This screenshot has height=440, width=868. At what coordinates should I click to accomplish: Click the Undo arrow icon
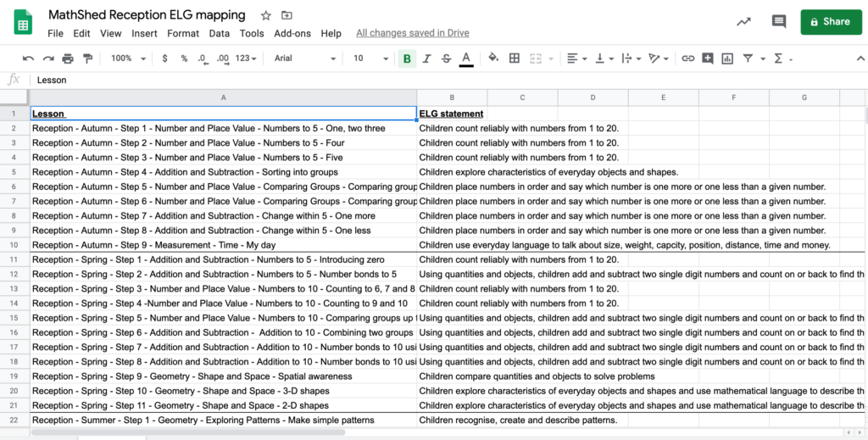[x=28, y=58]
